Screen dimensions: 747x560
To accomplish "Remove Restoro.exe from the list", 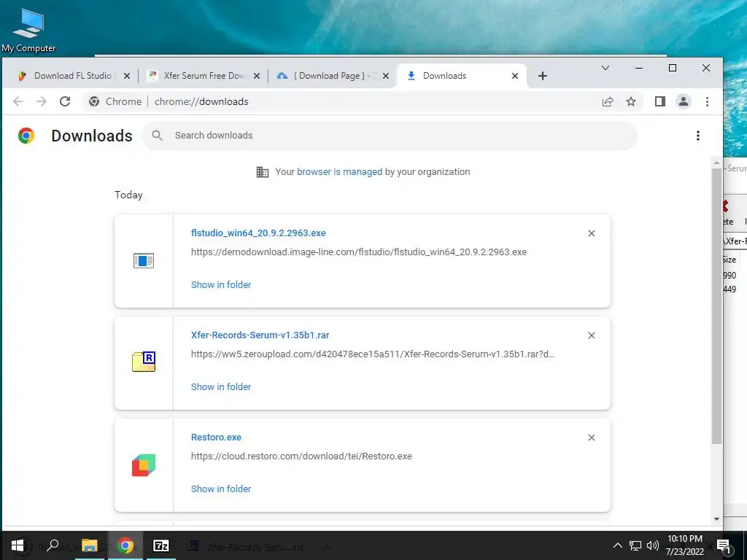I will tap(591, 437).
